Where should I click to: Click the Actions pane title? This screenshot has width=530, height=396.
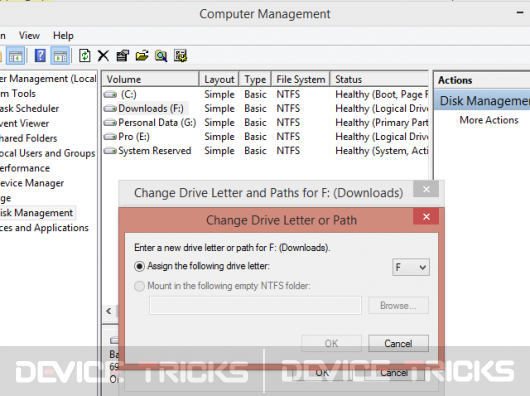455,80
